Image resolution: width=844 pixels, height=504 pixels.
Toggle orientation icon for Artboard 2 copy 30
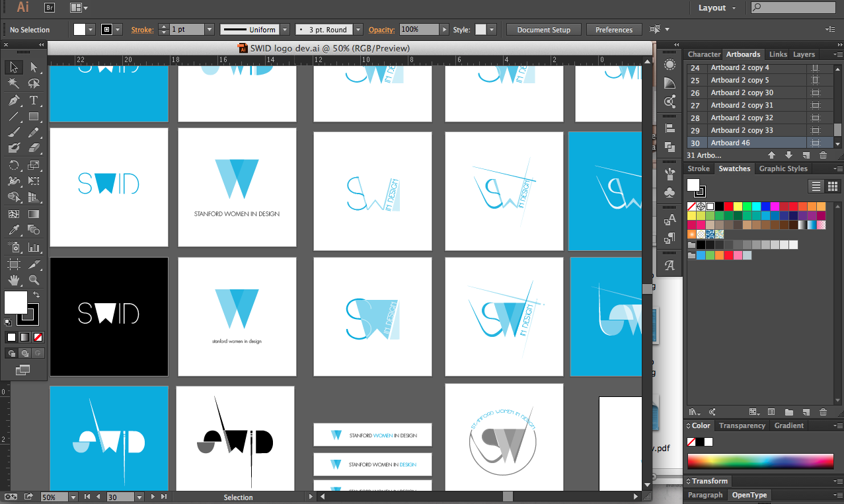click(815, 92)
